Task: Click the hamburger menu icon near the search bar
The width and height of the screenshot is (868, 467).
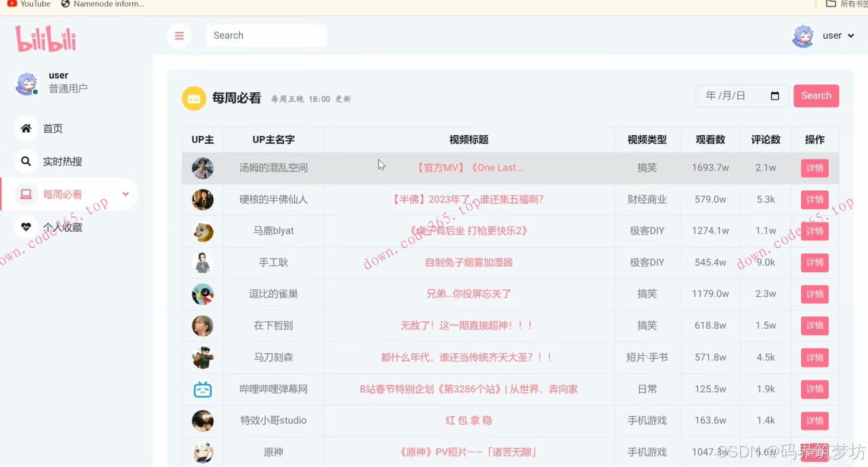Action: coord(179,36)
